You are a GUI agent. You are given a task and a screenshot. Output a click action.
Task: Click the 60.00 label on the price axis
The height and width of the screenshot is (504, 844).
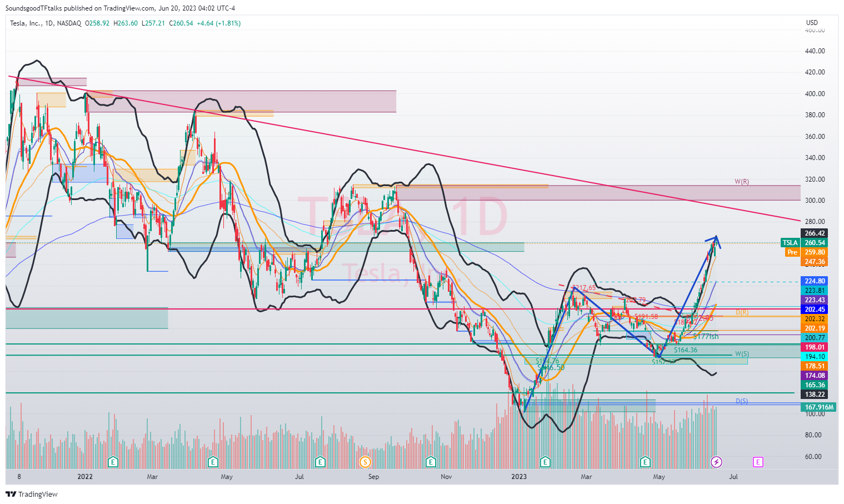pos(813,457)
